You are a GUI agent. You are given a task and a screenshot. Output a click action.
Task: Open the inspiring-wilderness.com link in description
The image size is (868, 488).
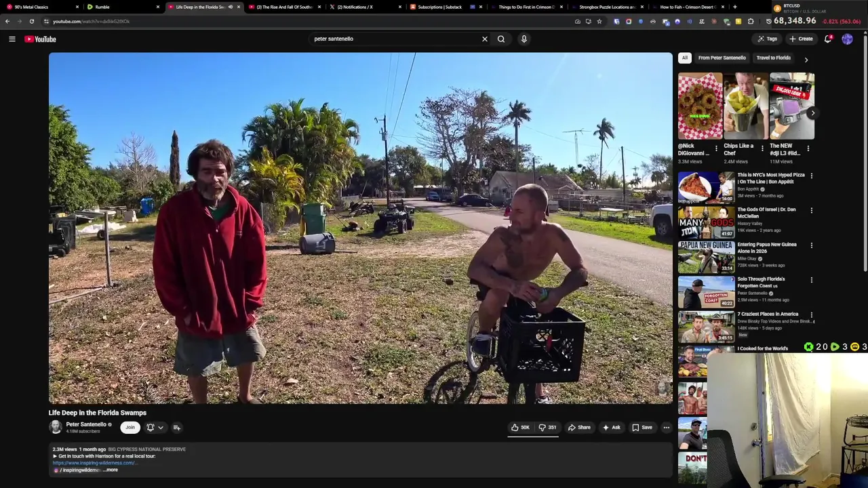[x=94, y=463]
